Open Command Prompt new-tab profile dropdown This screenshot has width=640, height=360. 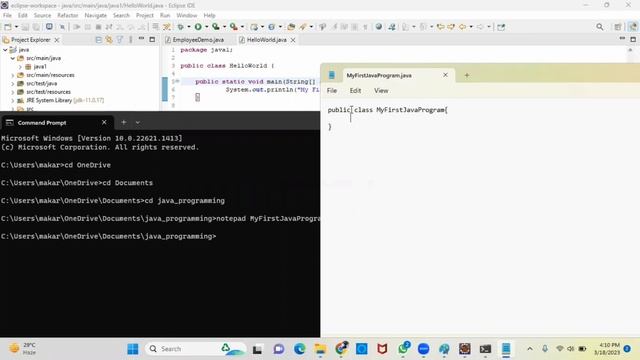coord(138,122)
